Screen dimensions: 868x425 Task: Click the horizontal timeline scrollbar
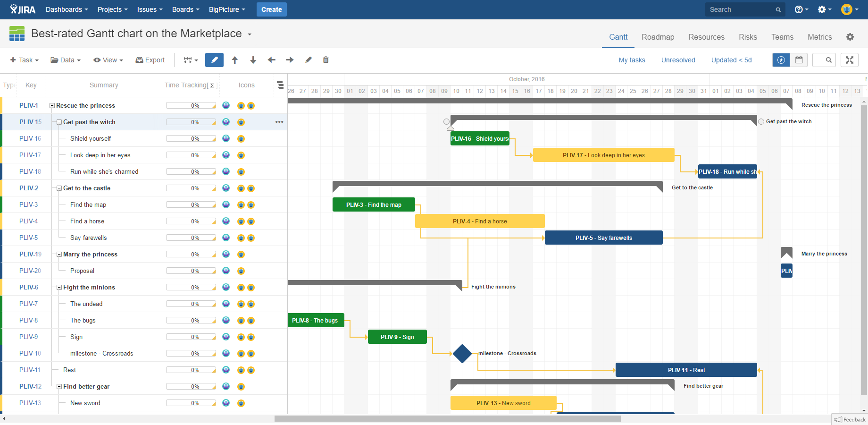tap(447, 419)
